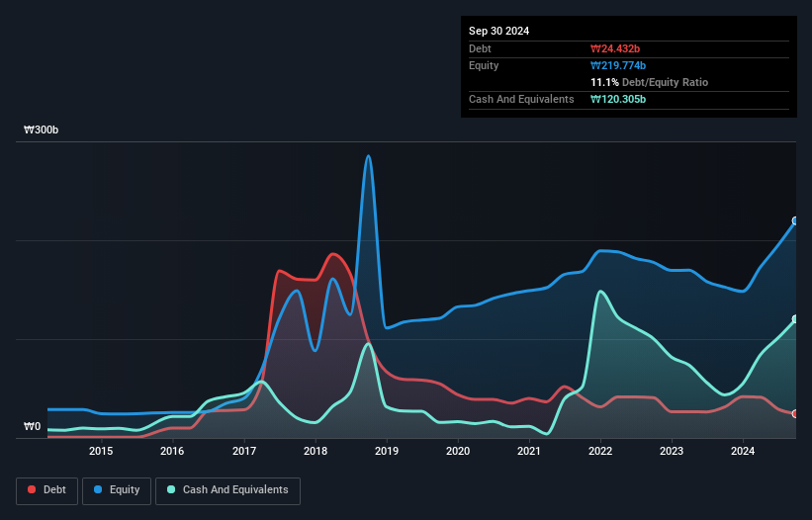
Task: Select the 2015 x-axis label
Action: [101, 451]
